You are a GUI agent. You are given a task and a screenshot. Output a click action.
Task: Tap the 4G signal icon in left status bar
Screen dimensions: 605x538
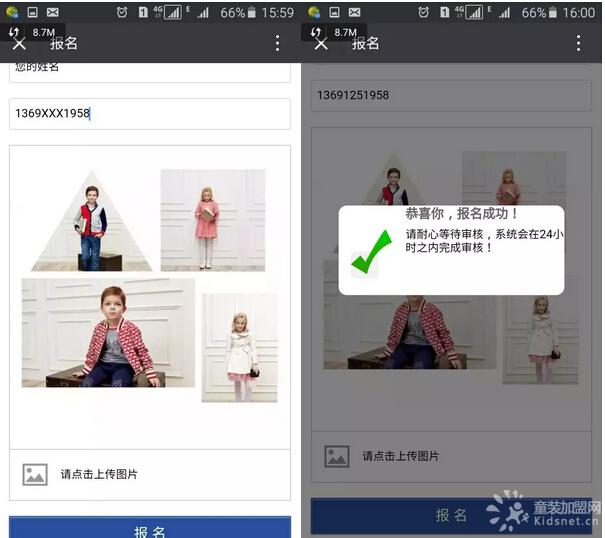tap(168, 12)
